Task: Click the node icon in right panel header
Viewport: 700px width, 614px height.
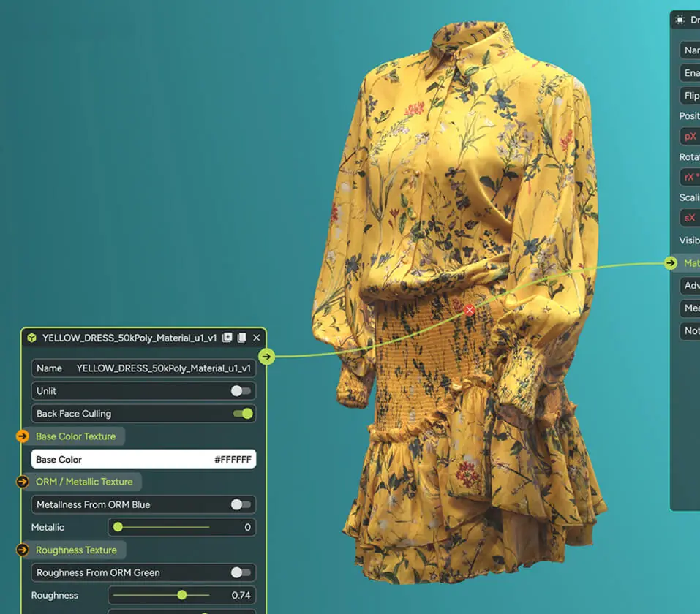Action: (x=680, y=20)
